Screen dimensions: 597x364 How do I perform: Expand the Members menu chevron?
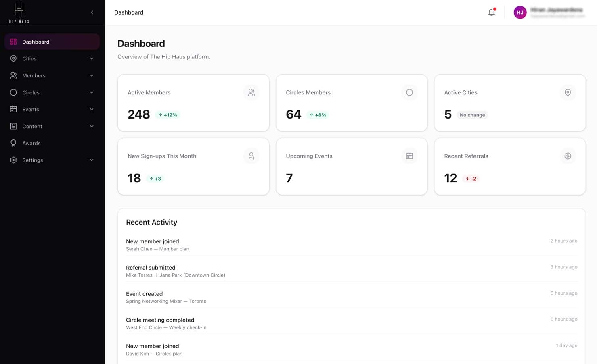(x=92, y=75)
